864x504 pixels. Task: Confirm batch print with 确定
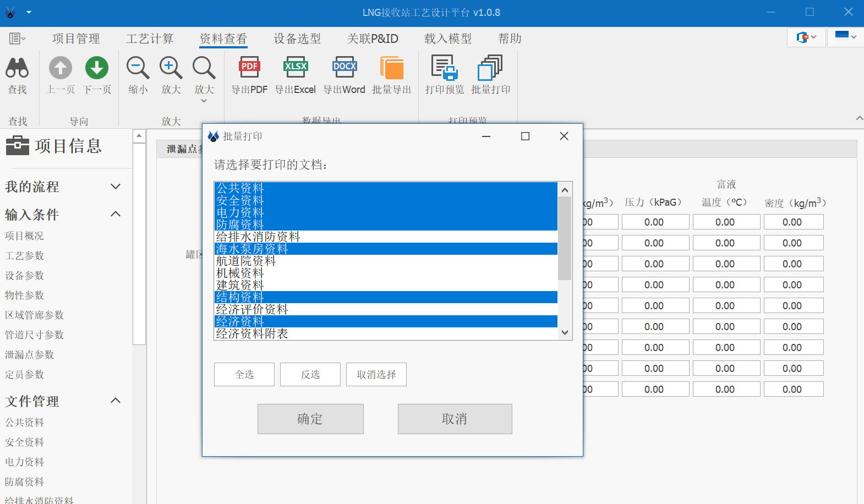pyautogui.click(x=310, y=419)
